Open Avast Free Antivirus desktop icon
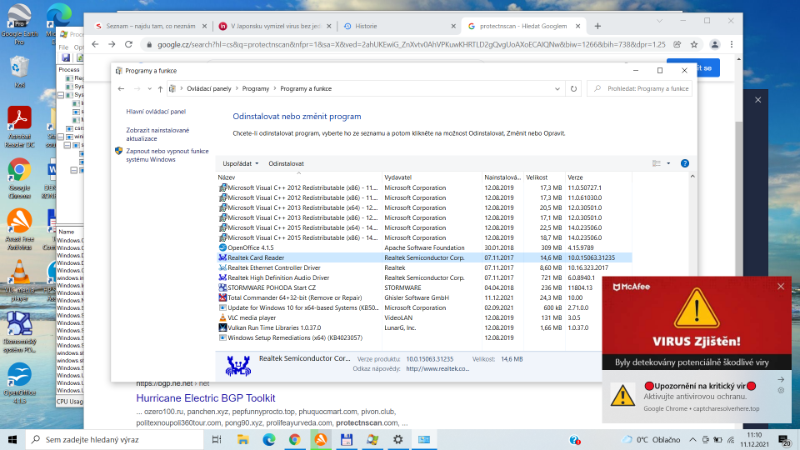Viewport: 800px width, 450px height. [19, 230]
